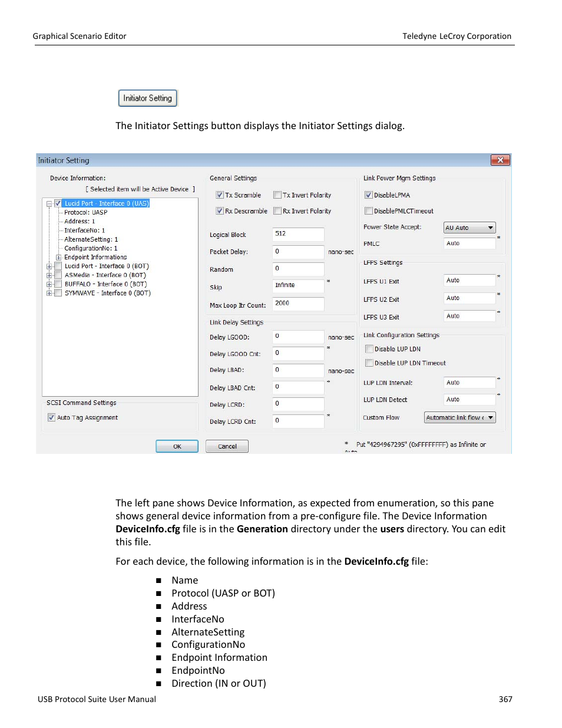Toggle the DisableLPMA checkbox
Viewport: 562px width, 728px height.
point(369,195)
